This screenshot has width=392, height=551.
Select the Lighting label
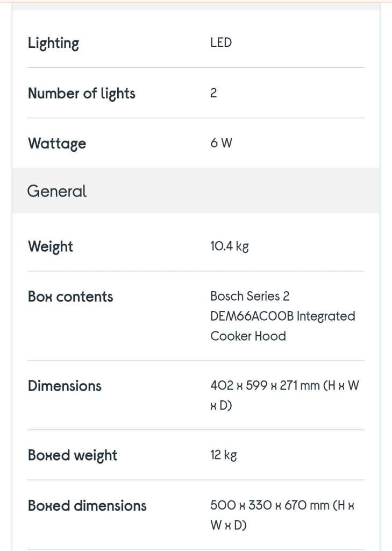(x=53, y=44)
